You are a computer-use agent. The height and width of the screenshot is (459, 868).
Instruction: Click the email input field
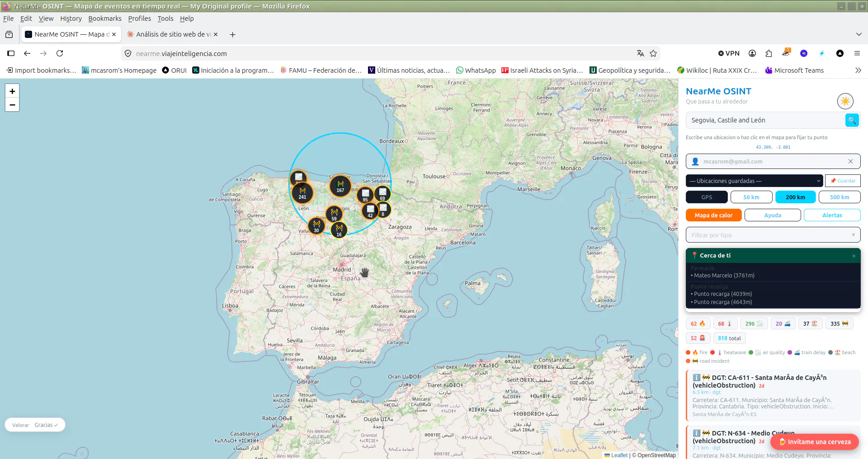(x=773, y=161)
